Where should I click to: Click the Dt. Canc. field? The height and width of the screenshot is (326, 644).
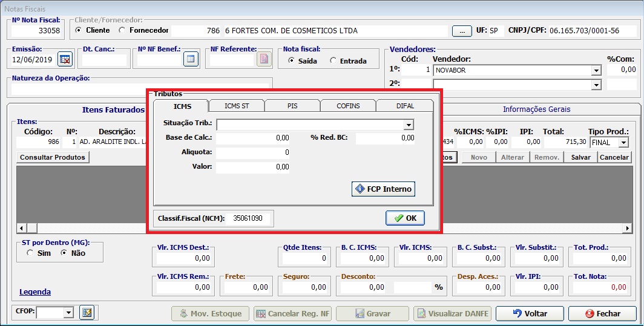click(x=104, y=60)
